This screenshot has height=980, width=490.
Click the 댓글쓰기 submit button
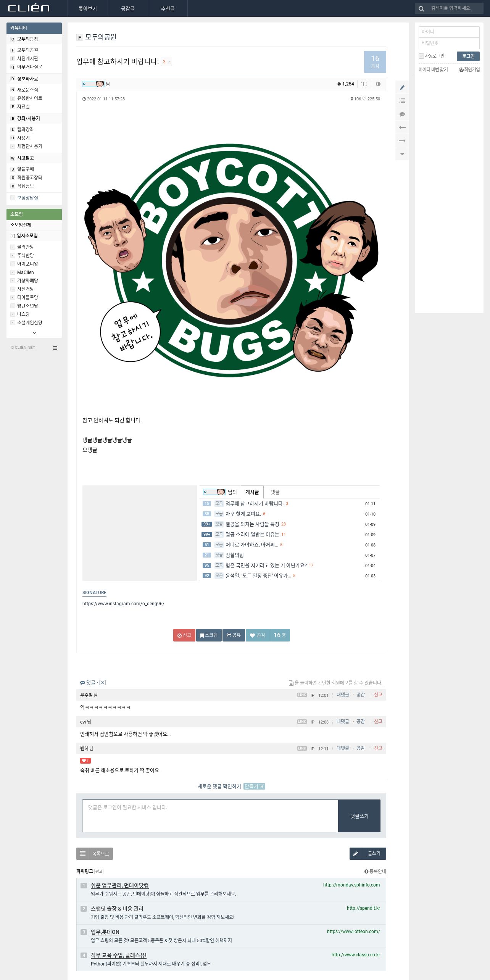pyautogui.click(x=359, y=816)
